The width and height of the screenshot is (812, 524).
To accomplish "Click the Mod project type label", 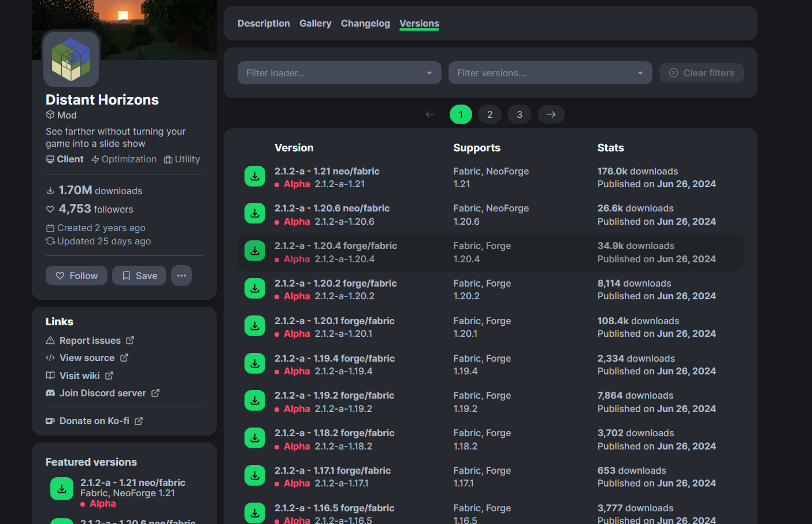I will pyautogui.click(x=61, y=115).
